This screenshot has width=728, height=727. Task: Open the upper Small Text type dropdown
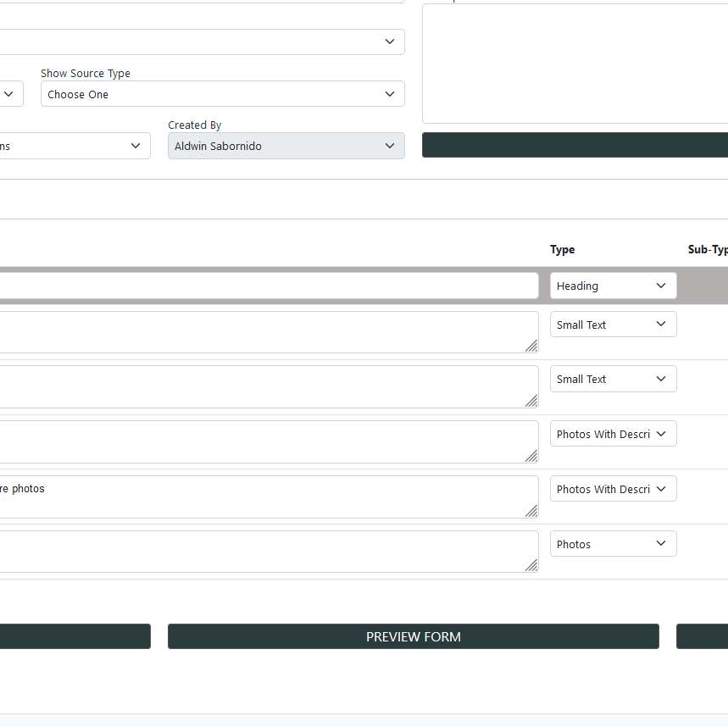(x=613, y=325)
